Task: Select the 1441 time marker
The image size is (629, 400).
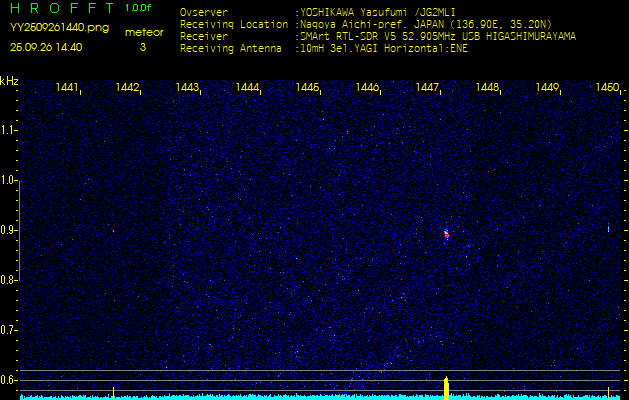Action: pyautogui.click(x=67, y=88)
